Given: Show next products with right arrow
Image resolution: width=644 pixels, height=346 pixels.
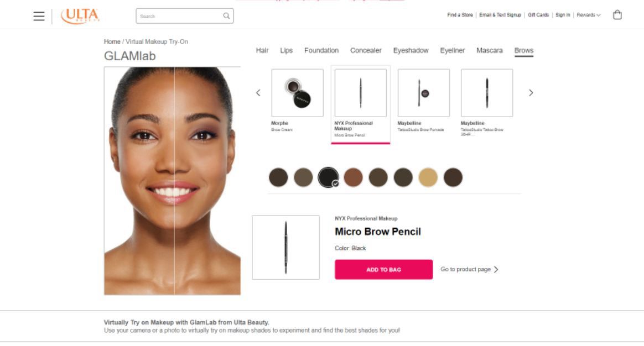Looking at the screenshot, I should 531,93.
